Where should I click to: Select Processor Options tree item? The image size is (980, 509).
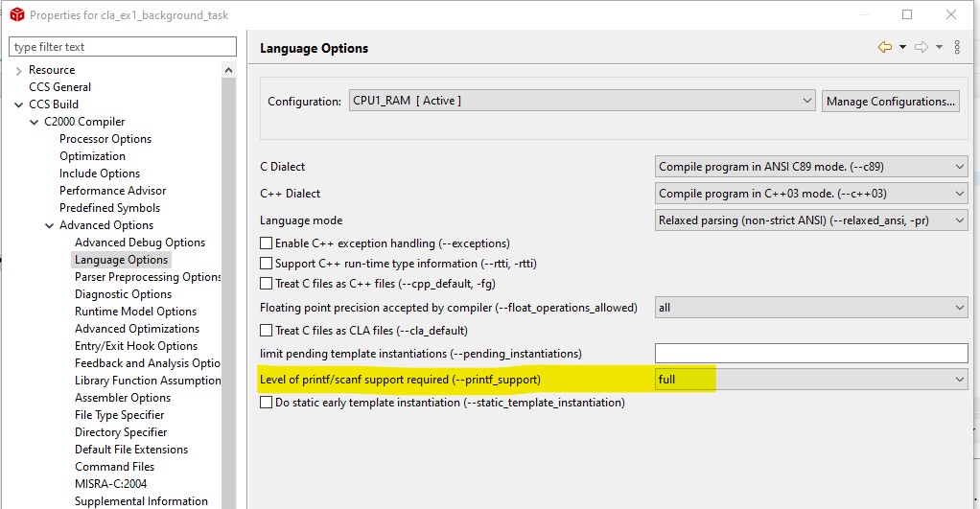[105, 139]
